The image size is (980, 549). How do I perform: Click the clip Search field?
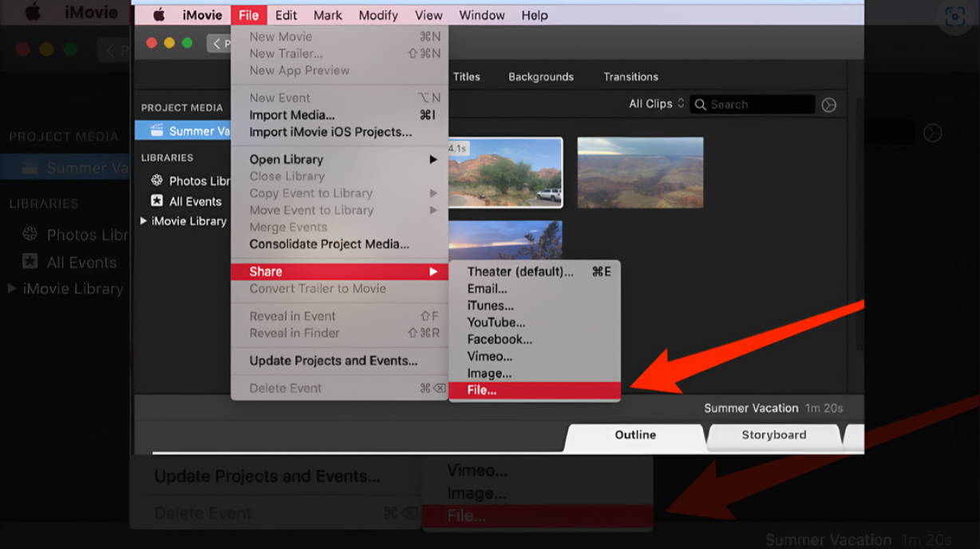coord(753,105)
